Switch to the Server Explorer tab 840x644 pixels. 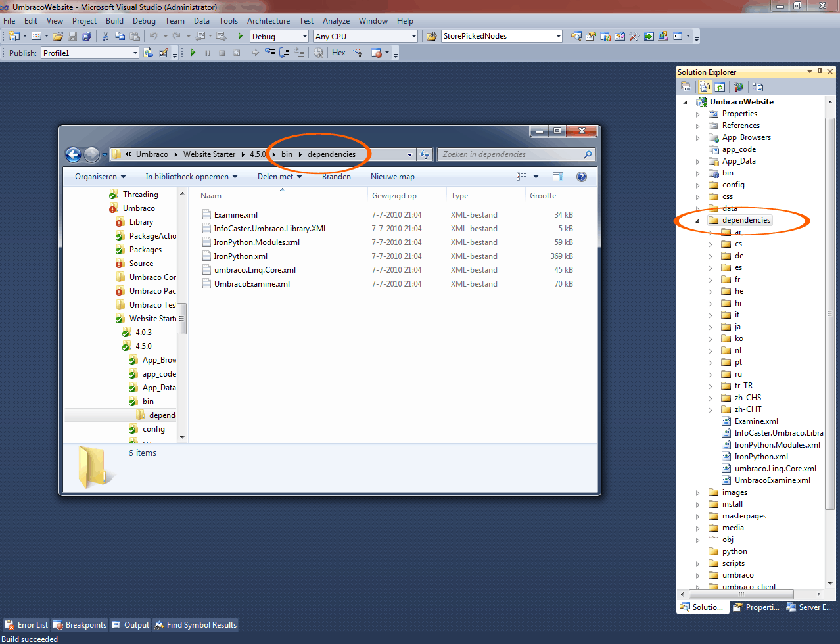point(810,607)
